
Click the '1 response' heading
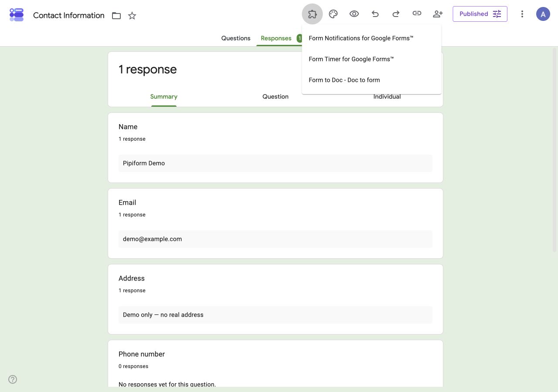tap(148, 69)
